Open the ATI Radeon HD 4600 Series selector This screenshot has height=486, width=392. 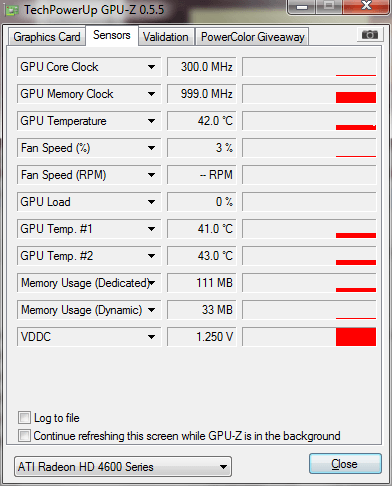123,467
